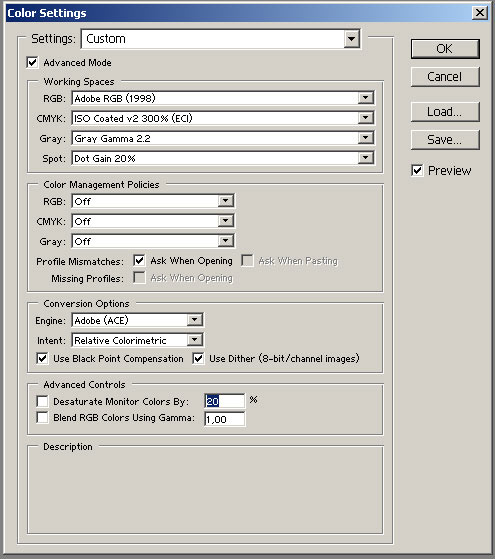Click the desaturate percentage field showing 20
Viewport: 495px width, 559px height.
click(225, 401)
